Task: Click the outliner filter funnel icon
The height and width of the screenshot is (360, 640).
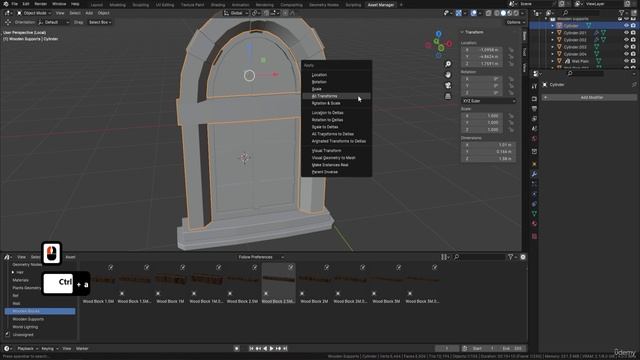Action: (x=622, y=13)
